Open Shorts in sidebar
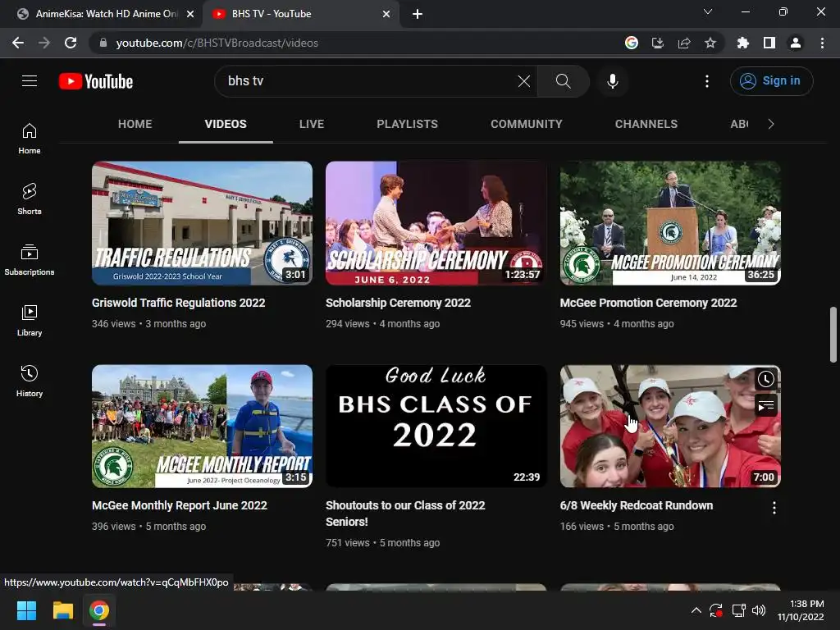840x630 pixels. 30,199
